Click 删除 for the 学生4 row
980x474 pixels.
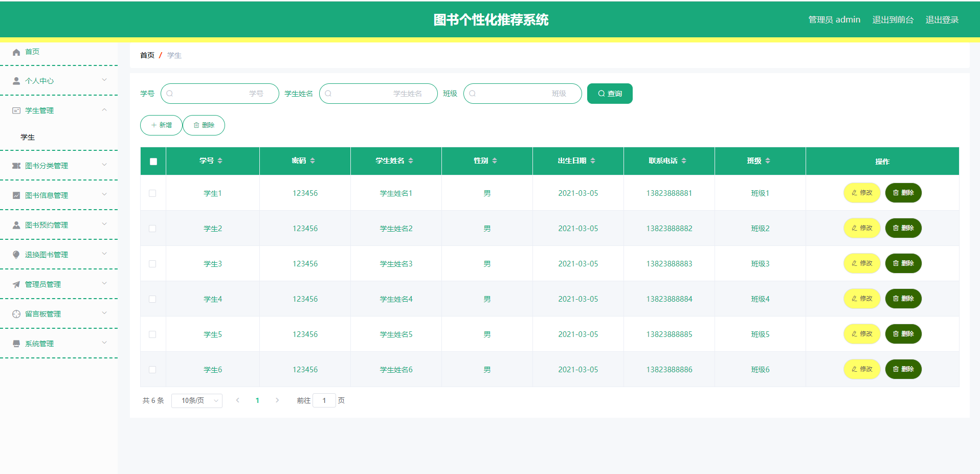pos(903,299)
